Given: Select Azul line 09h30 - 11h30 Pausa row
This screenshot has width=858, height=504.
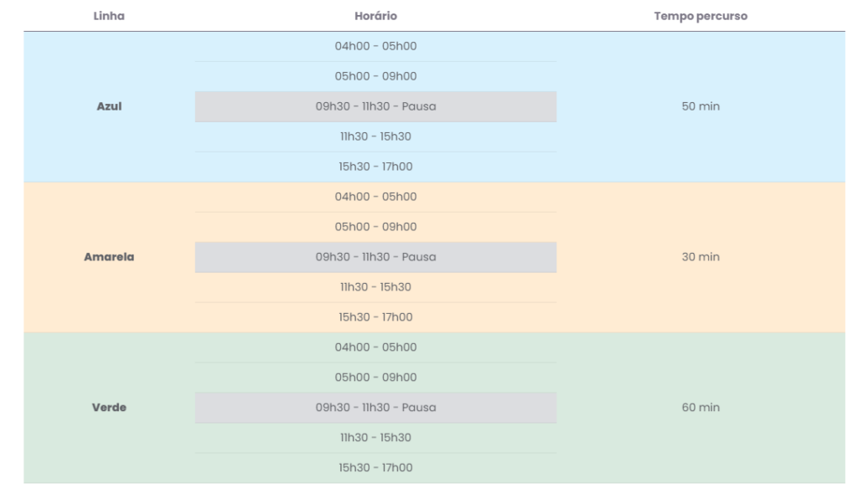Looking at the screenshot, I should pos(375,106).
